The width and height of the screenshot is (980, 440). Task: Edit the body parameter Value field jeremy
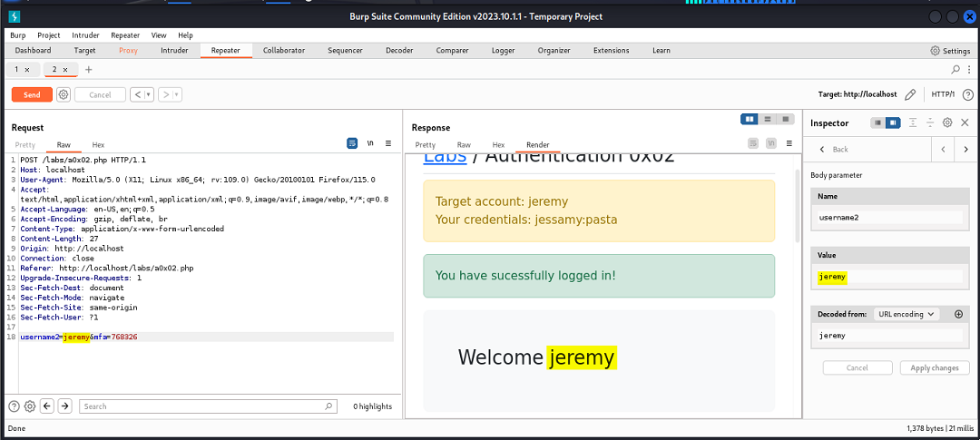(890, 277)
